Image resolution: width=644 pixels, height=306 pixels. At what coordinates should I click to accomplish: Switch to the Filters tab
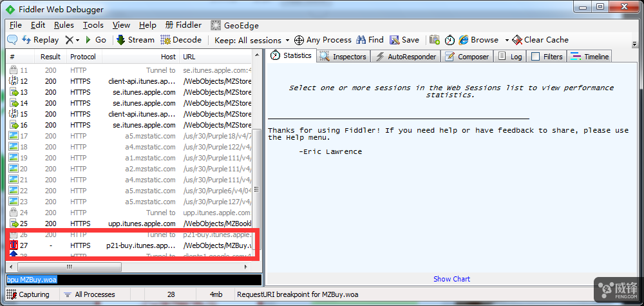(x=547, y=56)
